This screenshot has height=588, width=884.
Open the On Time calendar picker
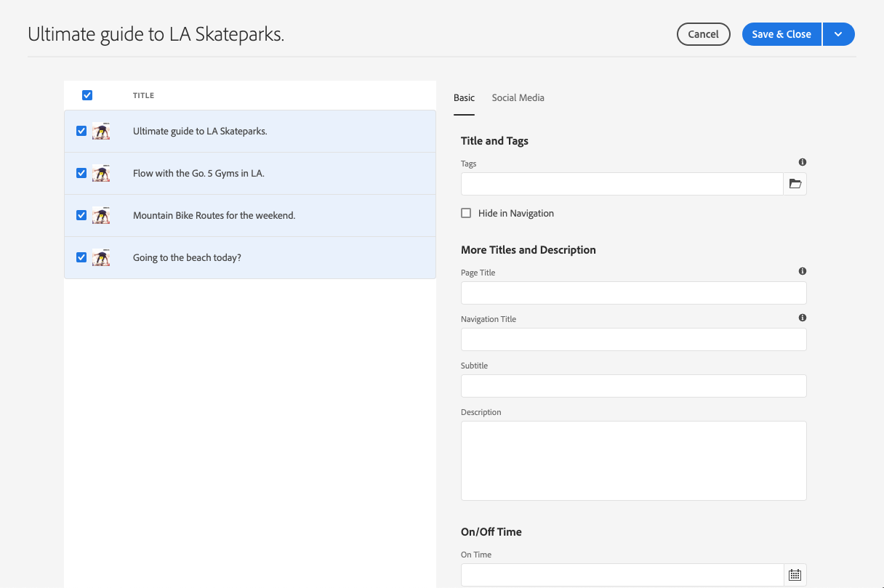pyautogui.click(x=795, y=574)
